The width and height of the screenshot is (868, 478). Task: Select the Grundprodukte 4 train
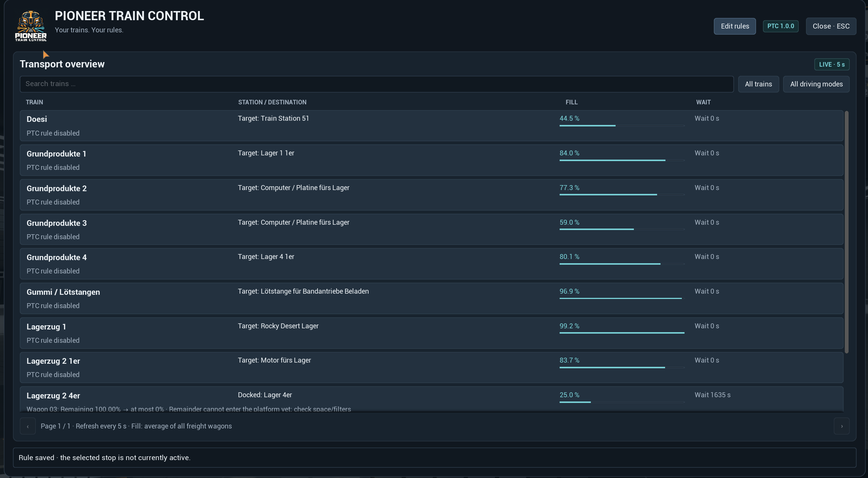431,264
